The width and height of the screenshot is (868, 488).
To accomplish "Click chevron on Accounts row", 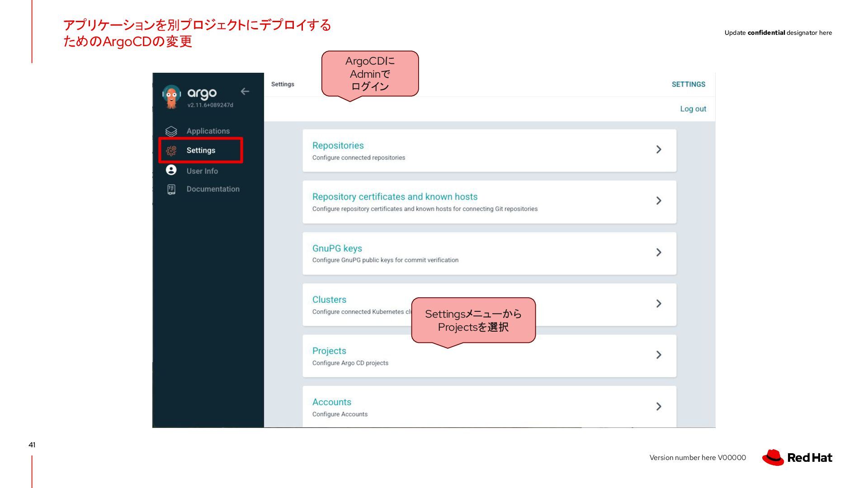I will [659, 406].
